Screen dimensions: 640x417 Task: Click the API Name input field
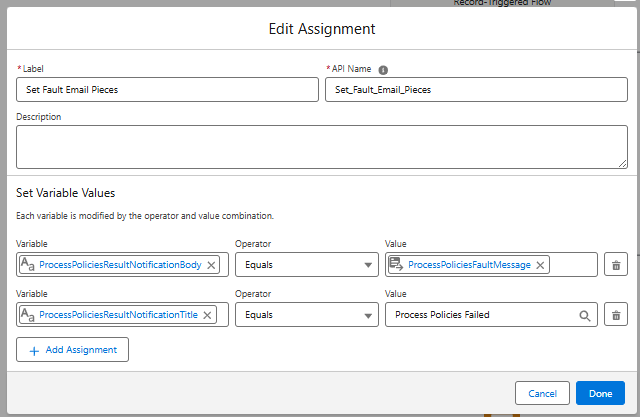click(x=476, y=90)
